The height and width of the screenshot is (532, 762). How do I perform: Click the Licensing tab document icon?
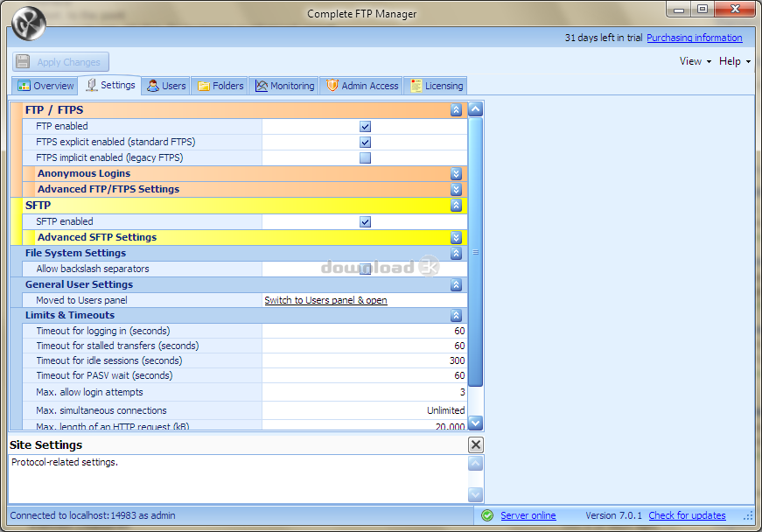click(416, 86)
